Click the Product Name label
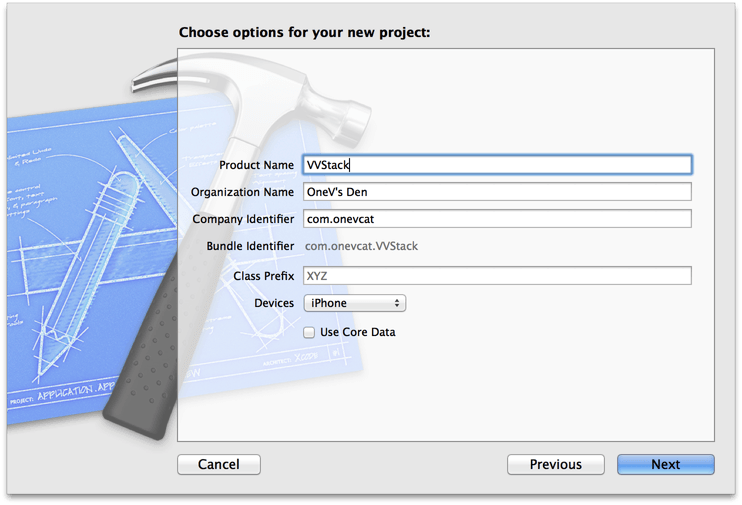This screenshot has height=505, width=742. coord(256,165)
